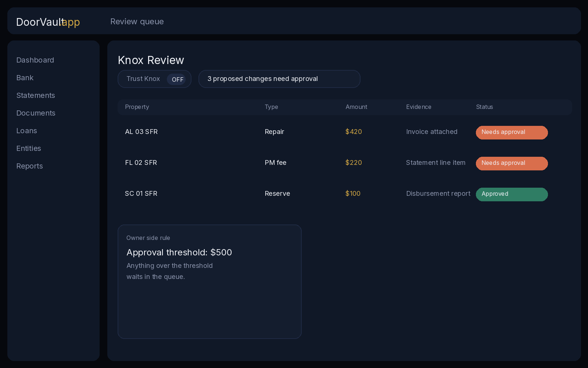Click the $220 amount
The width and height of the screenshot is (588, 368).
point(354,163)
